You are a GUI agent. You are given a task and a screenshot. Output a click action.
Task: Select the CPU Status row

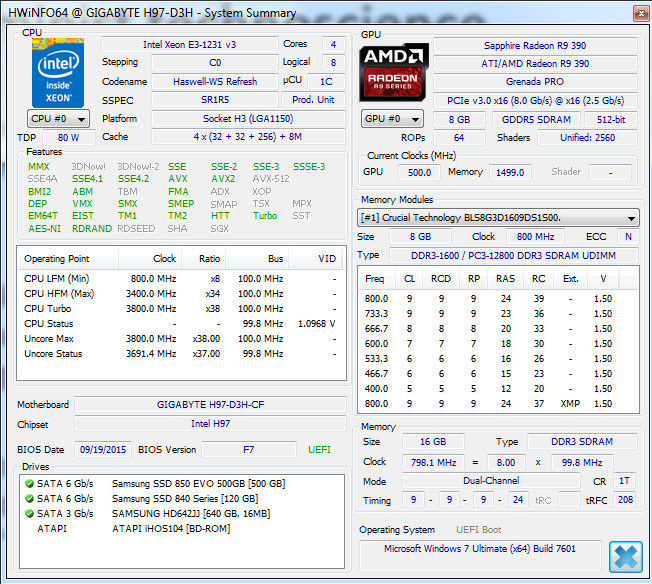pyautogui.click(x=180, y=324)
